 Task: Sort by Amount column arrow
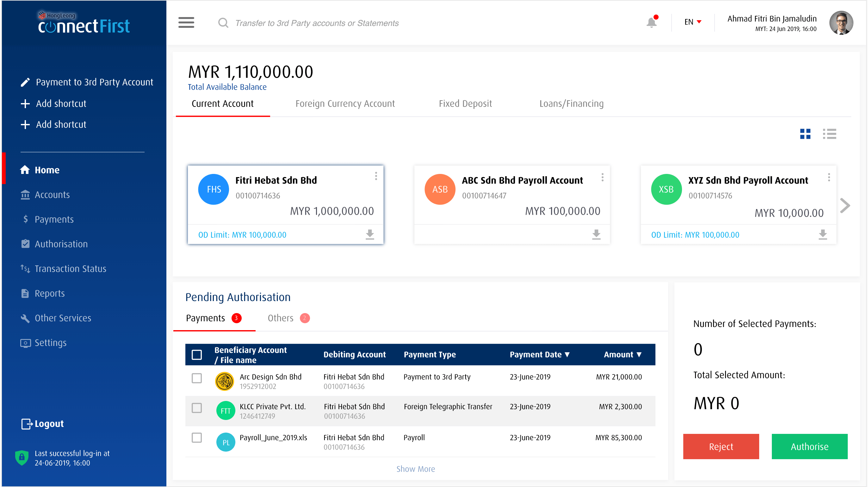639,354
